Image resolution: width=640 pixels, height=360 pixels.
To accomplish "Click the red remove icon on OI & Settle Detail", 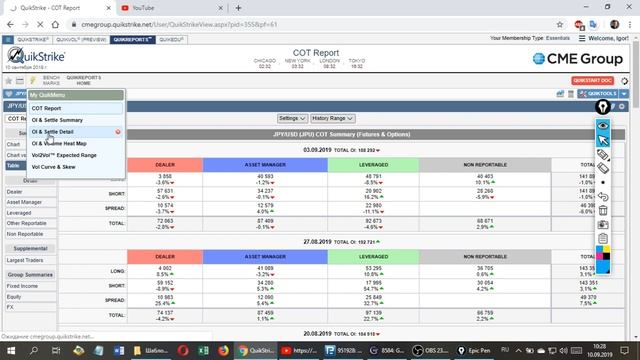I will (118, 132).
